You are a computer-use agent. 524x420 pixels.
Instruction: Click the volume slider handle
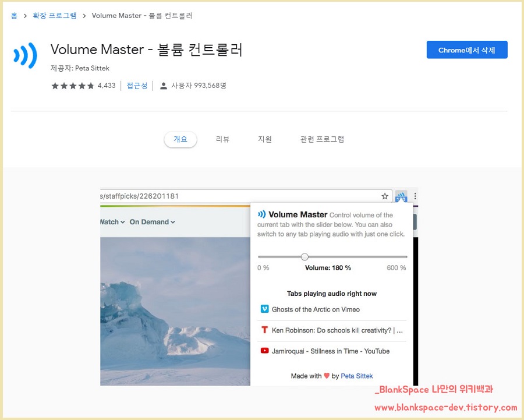[x=305, y=257]
